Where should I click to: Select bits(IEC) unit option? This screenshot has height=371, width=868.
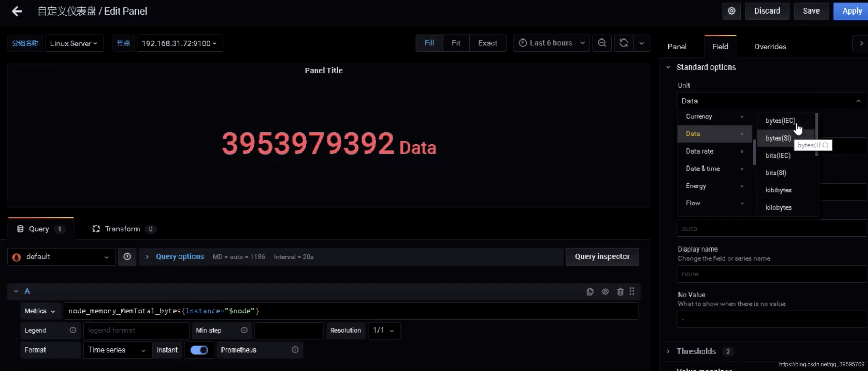[x=785, y=155]
